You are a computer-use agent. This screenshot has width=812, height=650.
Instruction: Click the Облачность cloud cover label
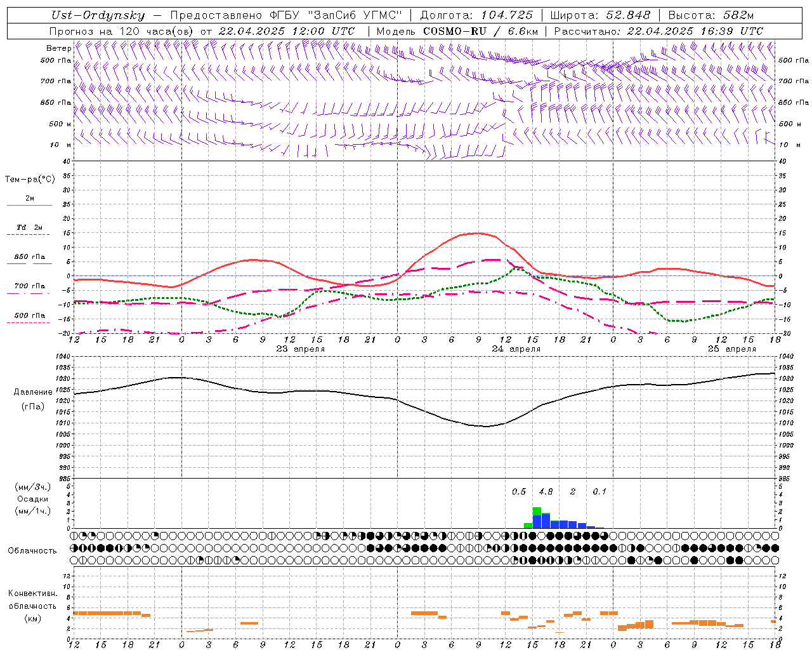tap(32, 550)
